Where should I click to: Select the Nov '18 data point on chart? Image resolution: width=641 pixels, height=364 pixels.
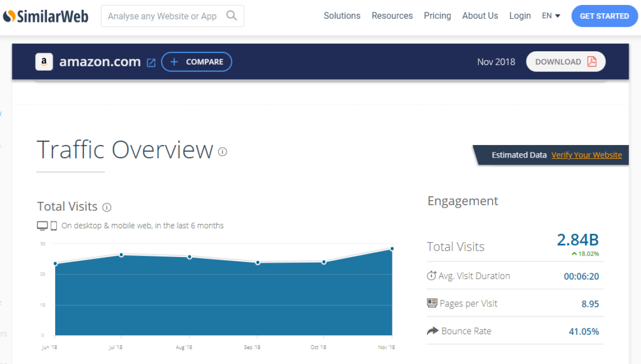coord(392,248)
